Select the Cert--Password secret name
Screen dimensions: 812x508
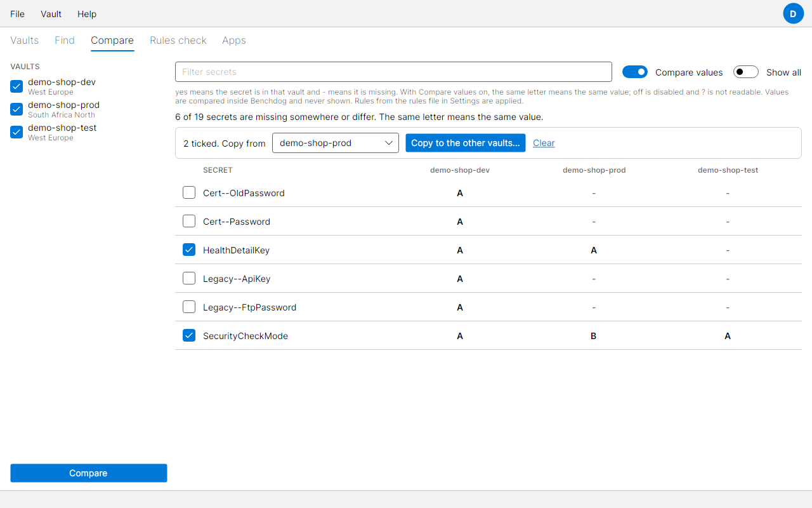(x=237, y=222)
